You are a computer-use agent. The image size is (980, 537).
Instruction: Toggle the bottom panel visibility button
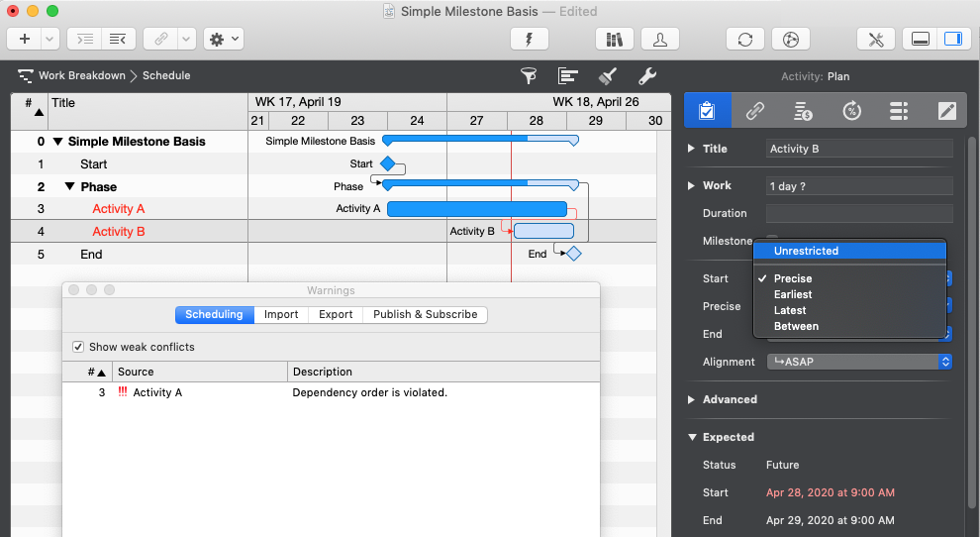click(920, 39)
